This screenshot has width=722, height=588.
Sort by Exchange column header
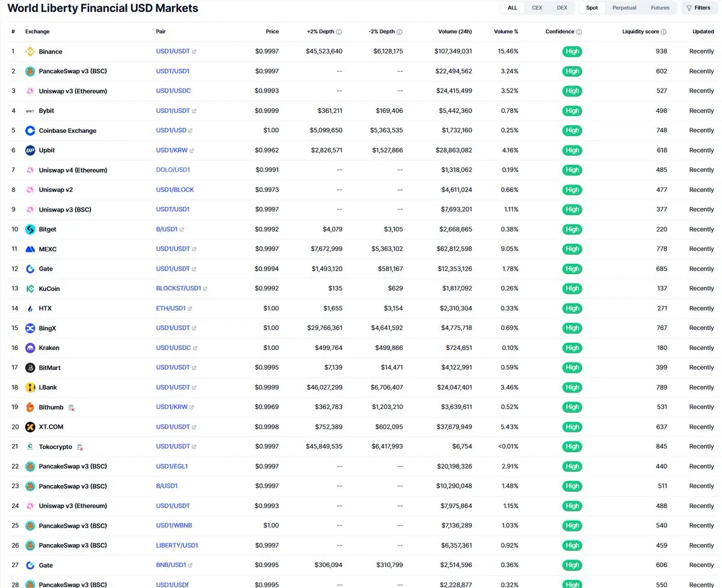(x=37, y=32)
